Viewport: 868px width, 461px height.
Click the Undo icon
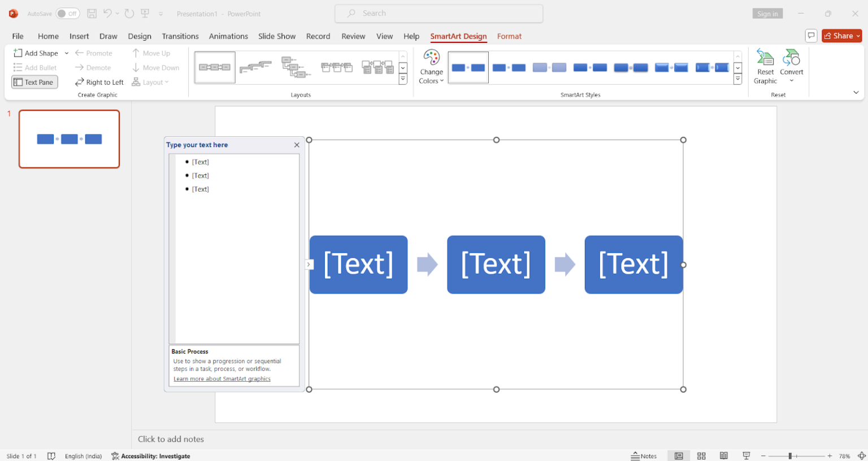coord(107,13)
